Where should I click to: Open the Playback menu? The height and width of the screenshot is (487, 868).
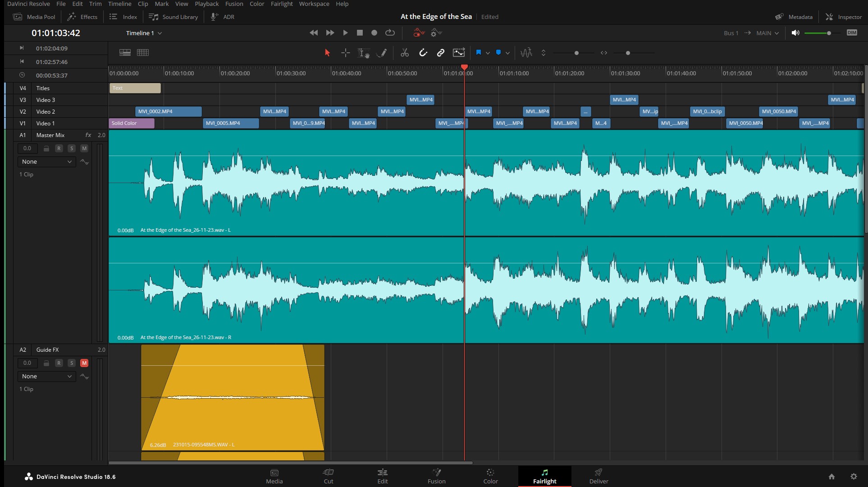[x=207, y=4]
